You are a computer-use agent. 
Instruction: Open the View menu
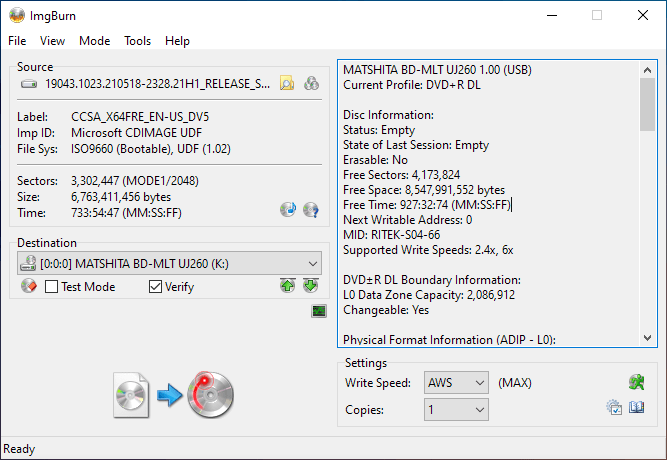point(52,41)
